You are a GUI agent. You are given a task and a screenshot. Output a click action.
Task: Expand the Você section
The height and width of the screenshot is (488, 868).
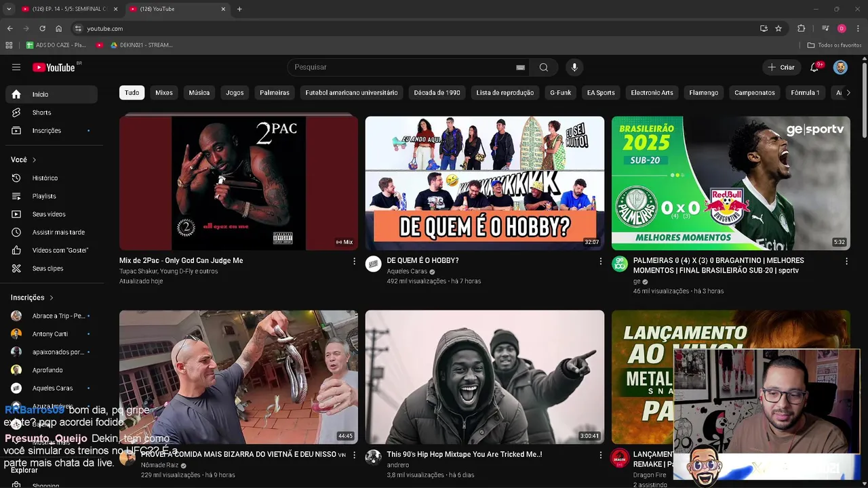(x=24, y=159)
